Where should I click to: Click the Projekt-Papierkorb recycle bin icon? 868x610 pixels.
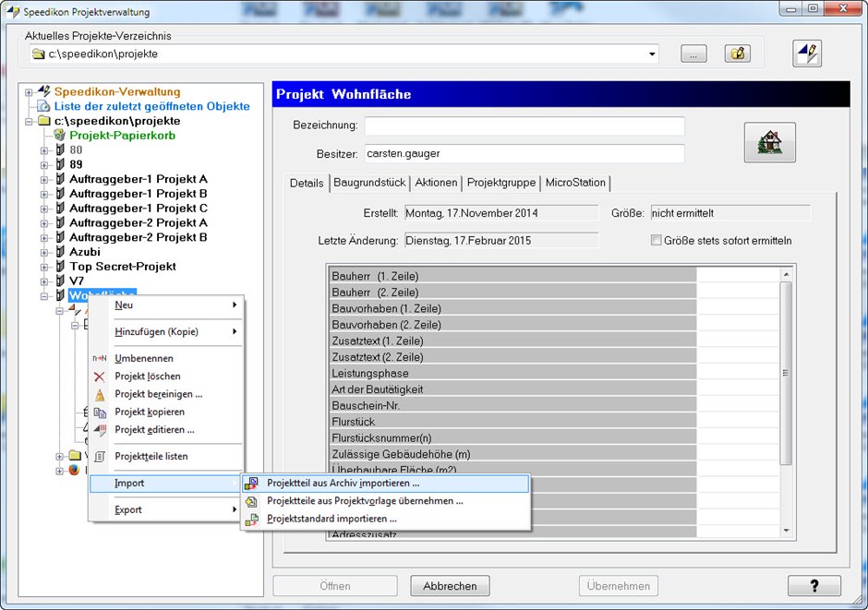click(x=60, y=135)
